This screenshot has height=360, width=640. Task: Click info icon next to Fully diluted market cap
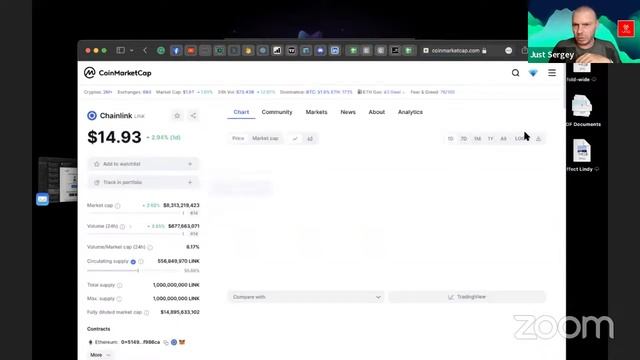146,313
